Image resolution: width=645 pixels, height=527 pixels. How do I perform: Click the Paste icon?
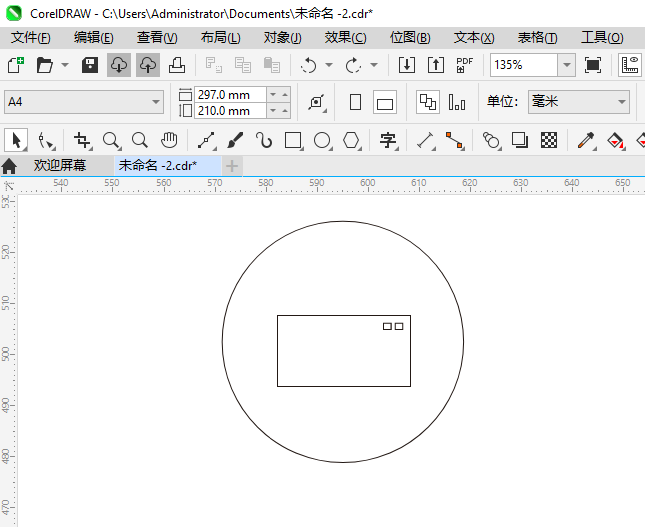pos(271,65)
